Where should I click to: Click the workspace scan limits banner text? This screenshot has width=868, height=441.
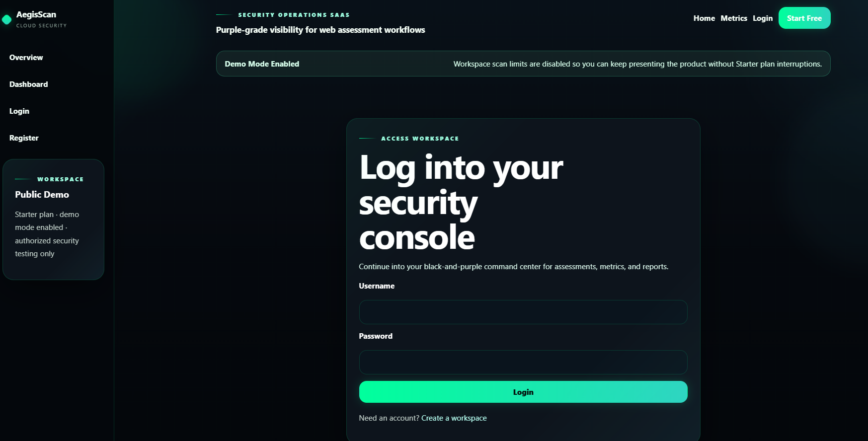click(x=637, y=64)
